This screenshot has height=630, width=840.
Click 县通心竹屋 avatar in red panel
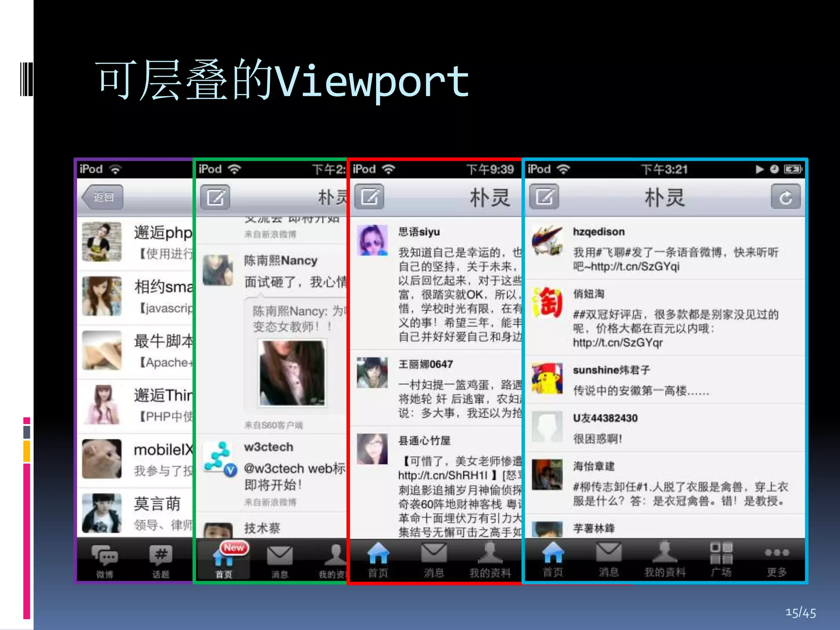(x=372, y=449)
